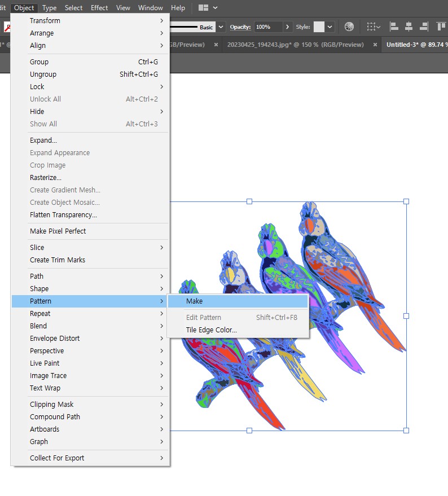Click the graphic Style swatch
448x496 pixels.
319,27
